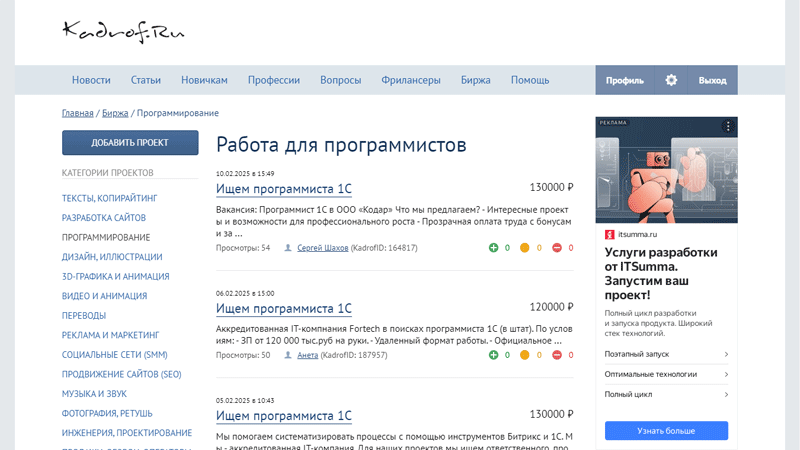
Task: Click the 'Узнать больше' ad button
Action: (666, 431)
